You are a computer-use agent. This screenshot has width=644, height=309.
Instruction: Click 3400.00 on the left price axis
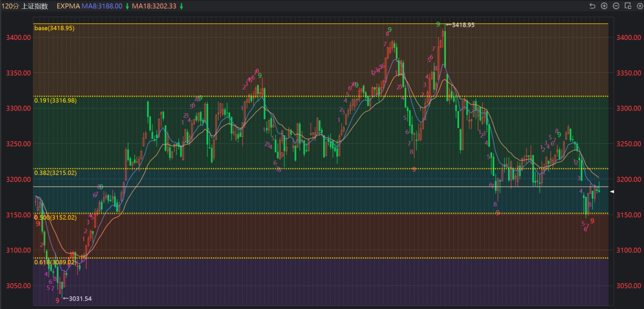(x=18, y=38)
